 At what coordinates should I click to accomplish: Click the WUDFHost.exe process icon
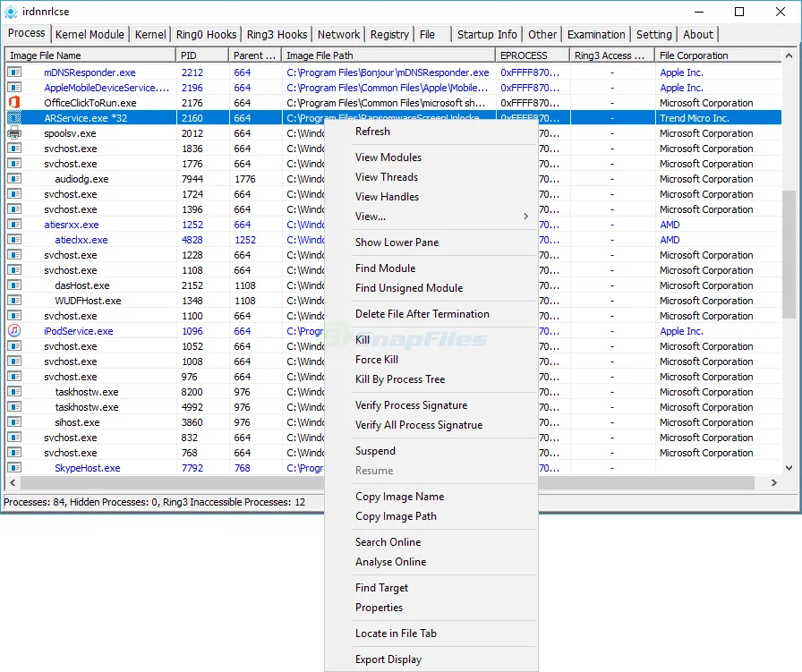click(15, 300)
